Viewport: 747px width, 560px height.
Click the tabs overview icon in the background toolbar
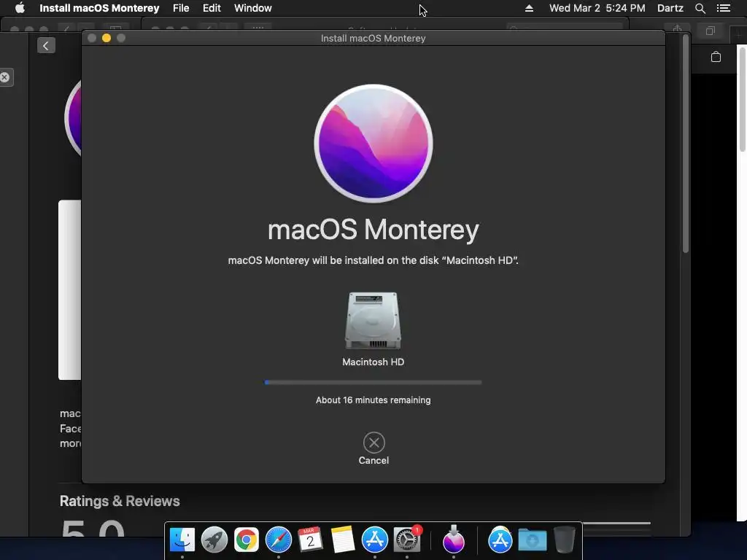click(x=711, y=31)
